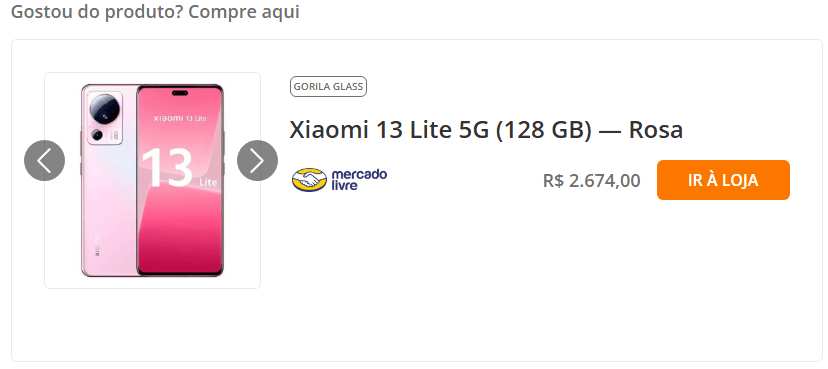Click the small secondary rear camera sensor

coord(97,135)
